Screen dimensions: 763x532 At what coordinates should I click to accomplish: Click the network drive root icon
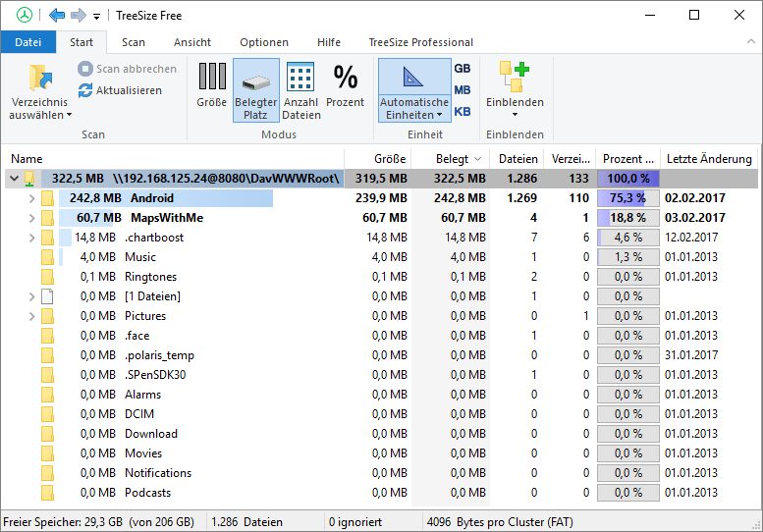tap(29, 179)
